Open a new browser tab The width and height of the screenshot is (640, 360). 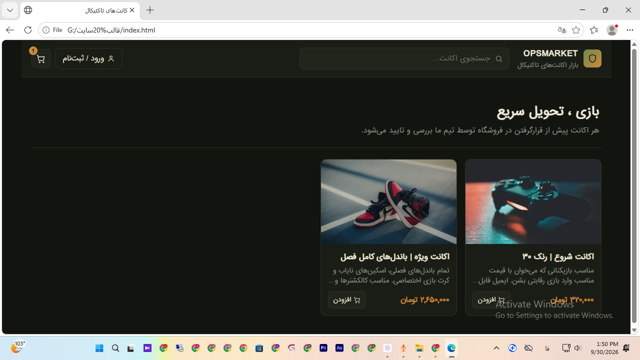(x=150, y=10)
